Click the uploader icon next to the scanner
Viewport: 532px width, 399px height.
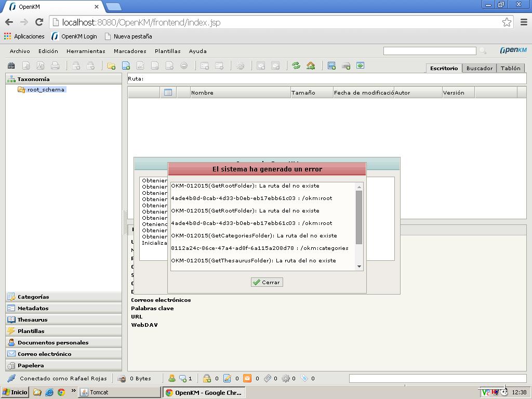coord(360,66)
